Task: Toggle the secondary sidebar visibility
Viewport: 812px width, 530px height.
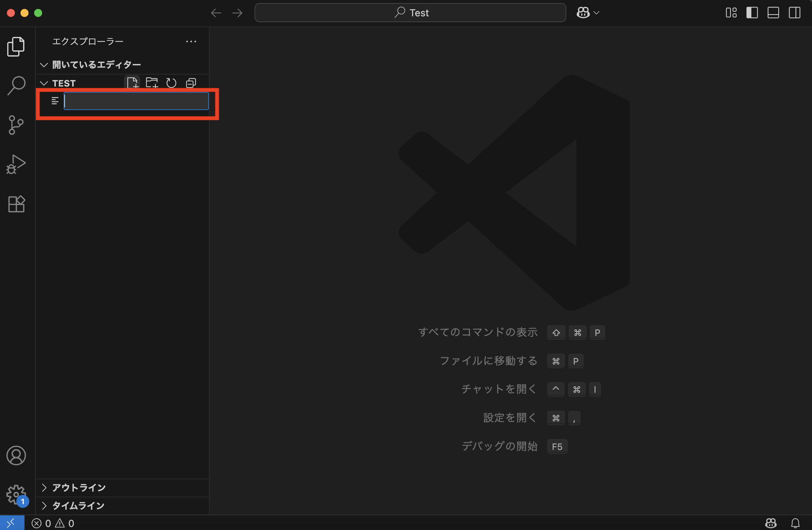Action: coord(794,13)
